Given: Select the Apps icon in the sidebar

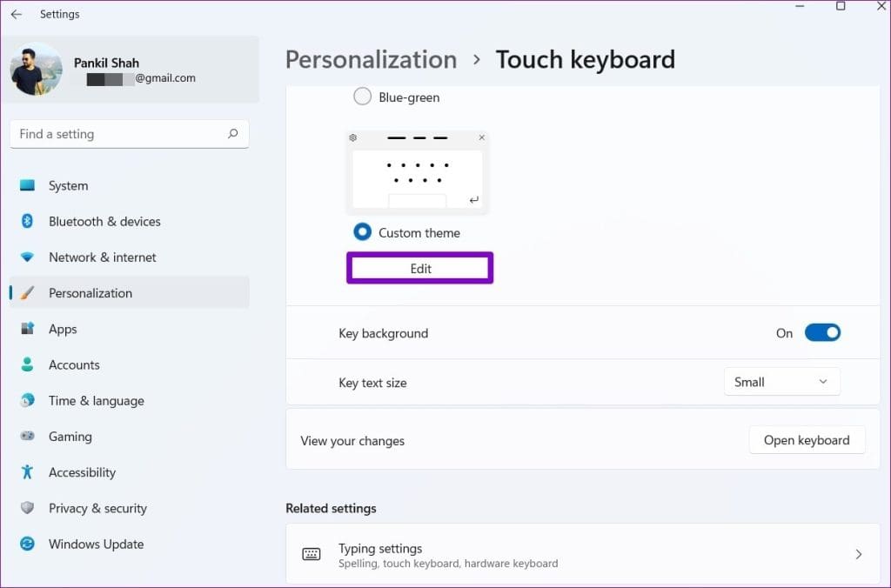Looking at the screenshot, I should [x=27, y=329].
